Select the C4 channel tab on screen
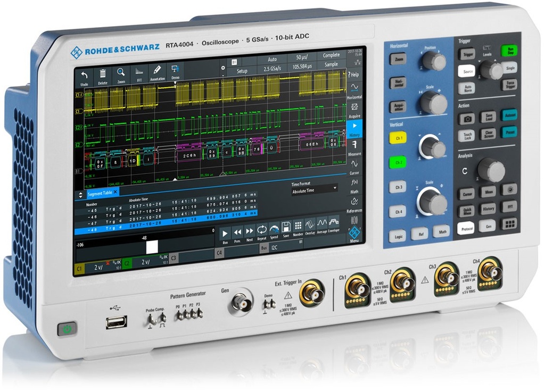 tap(237, 252)
